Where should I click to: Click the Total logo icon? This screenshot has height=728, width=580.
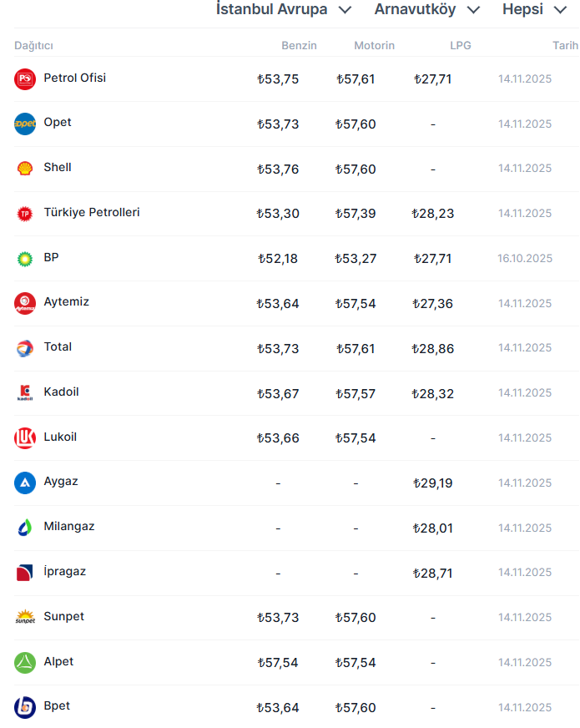25,348
